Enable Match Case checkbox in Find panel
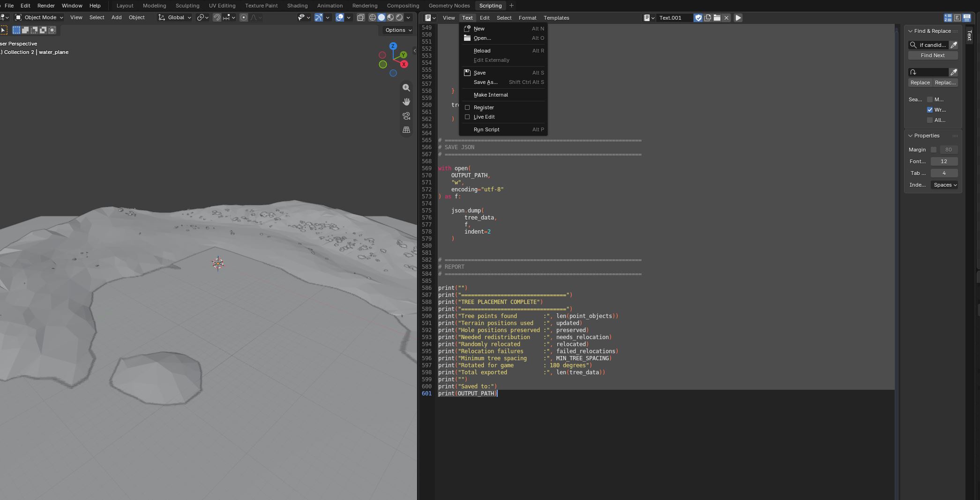Screen dimensions: 980x500 [930, 99]
